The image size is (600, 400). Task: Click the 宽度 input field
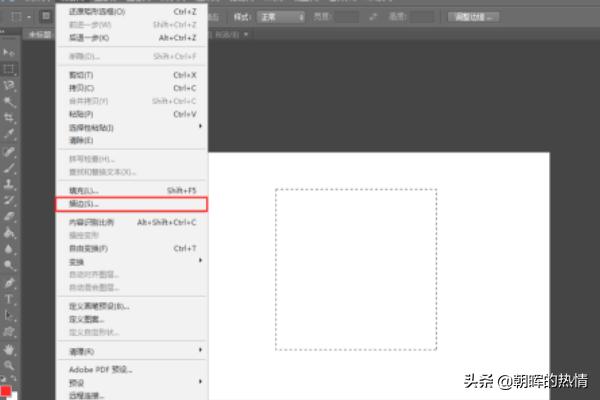(x=347, y=17)
